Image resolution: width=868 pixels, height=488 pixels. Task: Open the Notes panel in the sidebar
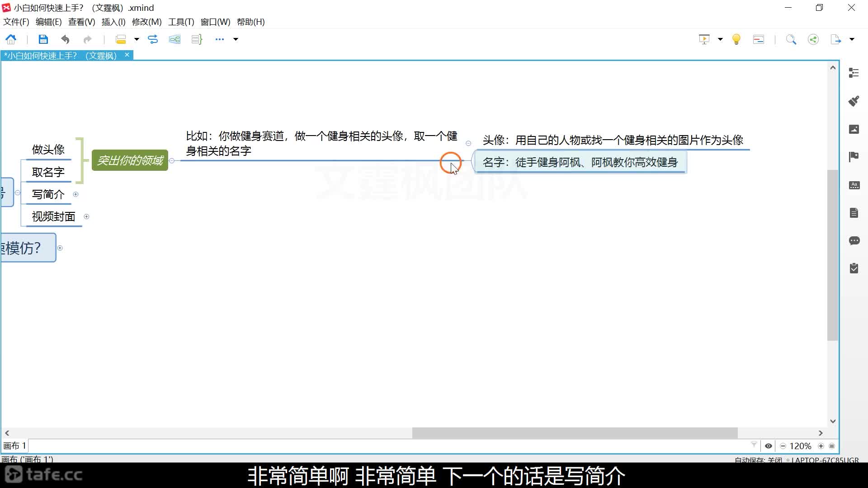click(854, 213)
